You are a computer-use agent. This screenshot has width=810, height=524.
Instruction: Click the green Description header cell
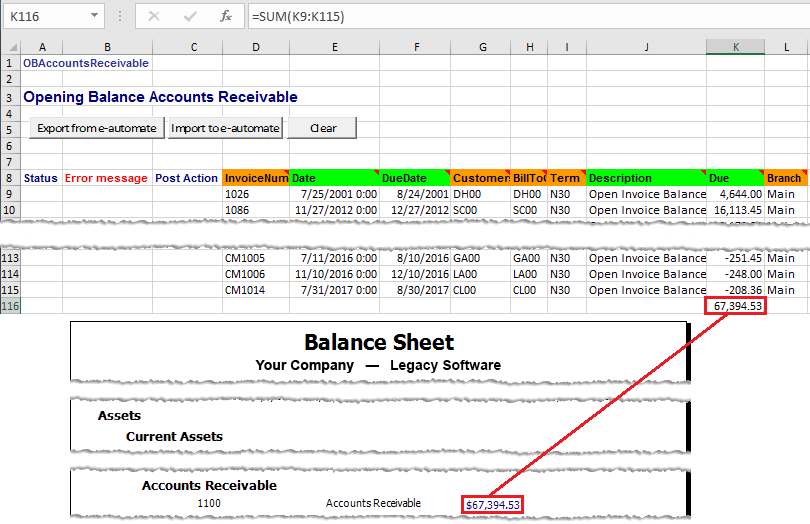(645, 178)
